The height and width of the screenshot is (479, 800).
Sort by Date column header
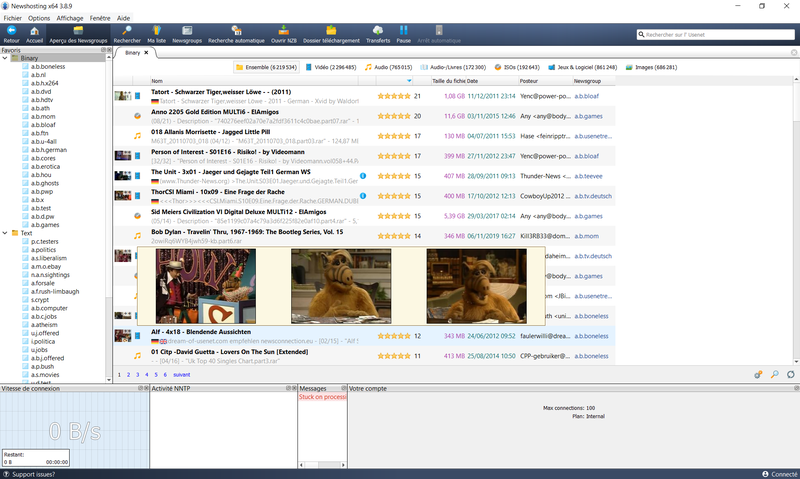coord(491,81)
